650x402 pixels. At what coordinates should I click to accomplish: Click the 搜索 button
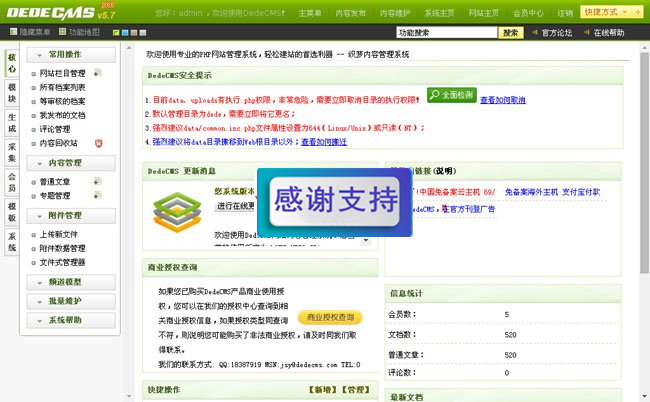511,33
